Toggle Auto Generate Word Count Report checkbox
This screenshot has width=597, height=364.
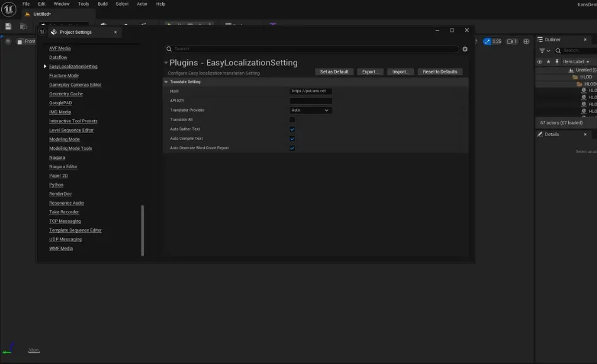tap(292, 148)
